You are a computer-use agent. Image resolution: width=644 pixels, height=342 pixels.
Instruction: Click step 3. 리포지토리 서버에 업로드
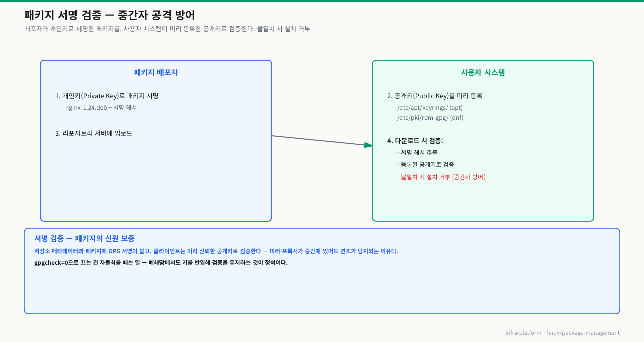point(94,133)
